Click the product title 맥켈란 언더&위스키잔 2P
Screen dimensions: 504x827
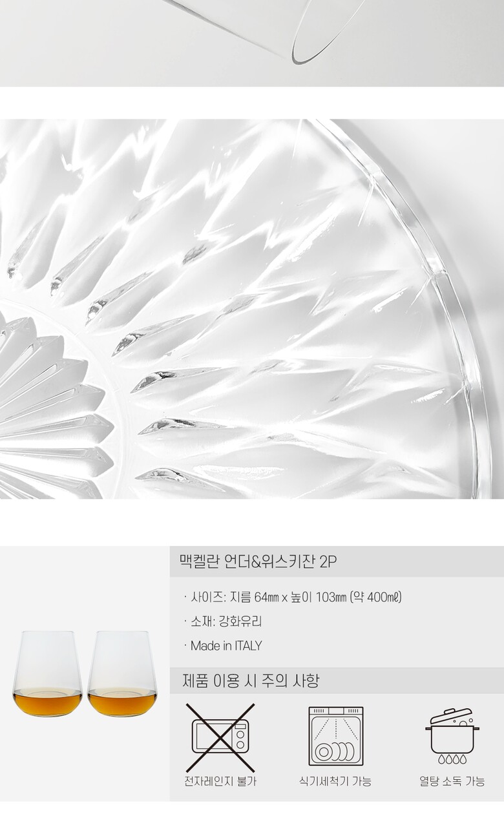point(258,561)
